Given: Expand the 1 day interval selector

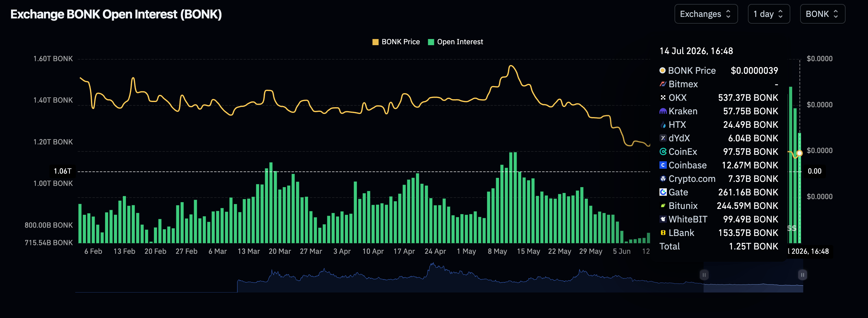Looking at the screenshot, I should click(x=768, y=14).
